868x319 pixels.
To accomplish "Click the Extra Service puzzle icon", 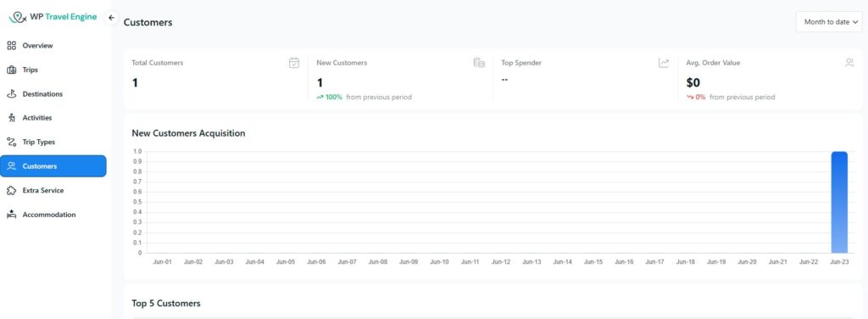I will [11, 191].
